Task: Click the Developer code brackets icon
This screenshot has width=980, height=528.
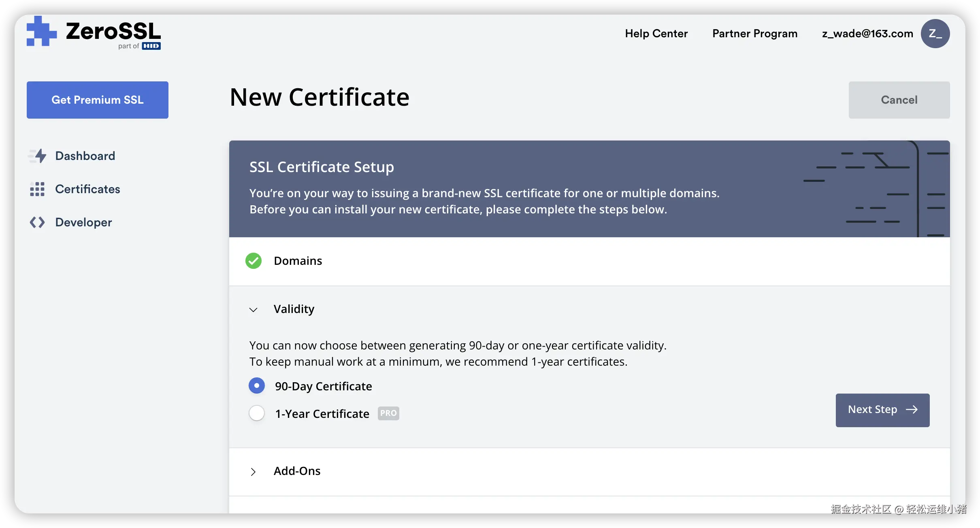Action: tap(37, 222)
